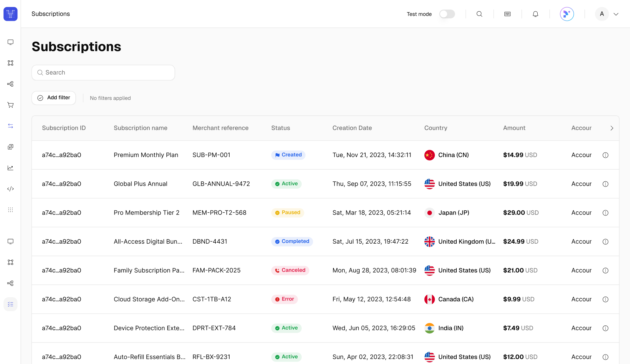The height and width of the screenshot is (364, 630).
Task: Click the search magnifier icon in header
Action: pos(479,14)
